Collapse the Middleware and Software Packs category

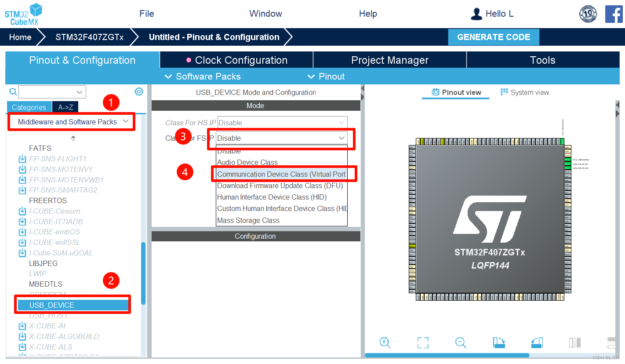126,121
